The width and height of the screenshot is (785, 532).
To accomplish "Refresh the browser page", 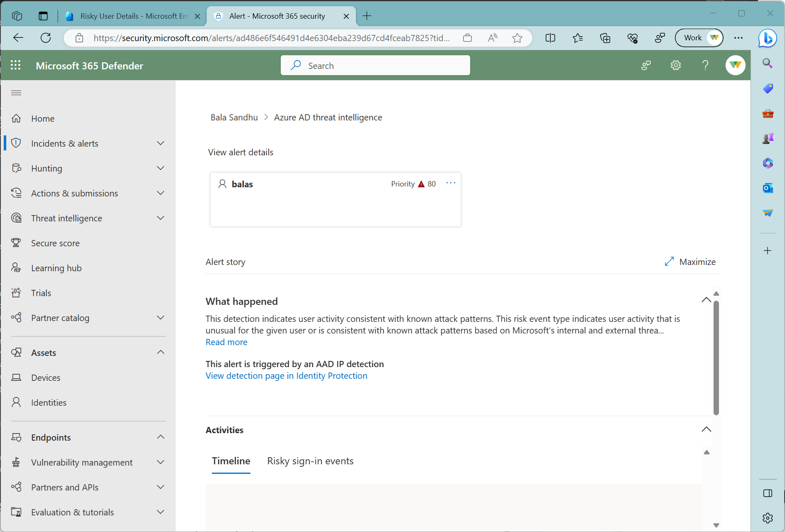I will pos(46,38).
